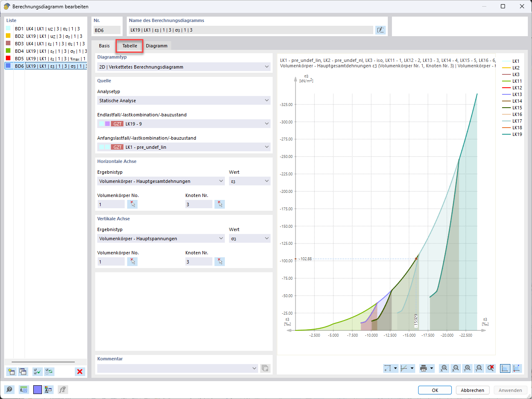Expand the Kommentar dropdown

click(254, 368)
